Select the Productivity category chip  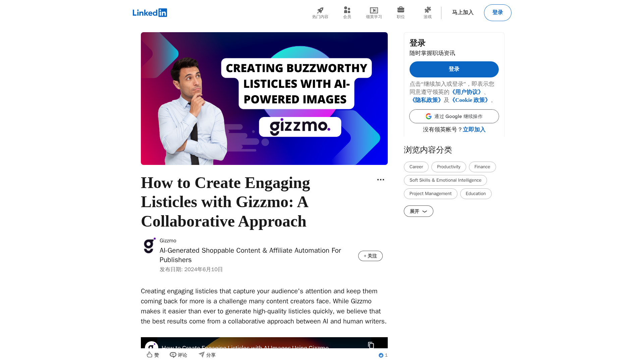click(x=448, y=167)
